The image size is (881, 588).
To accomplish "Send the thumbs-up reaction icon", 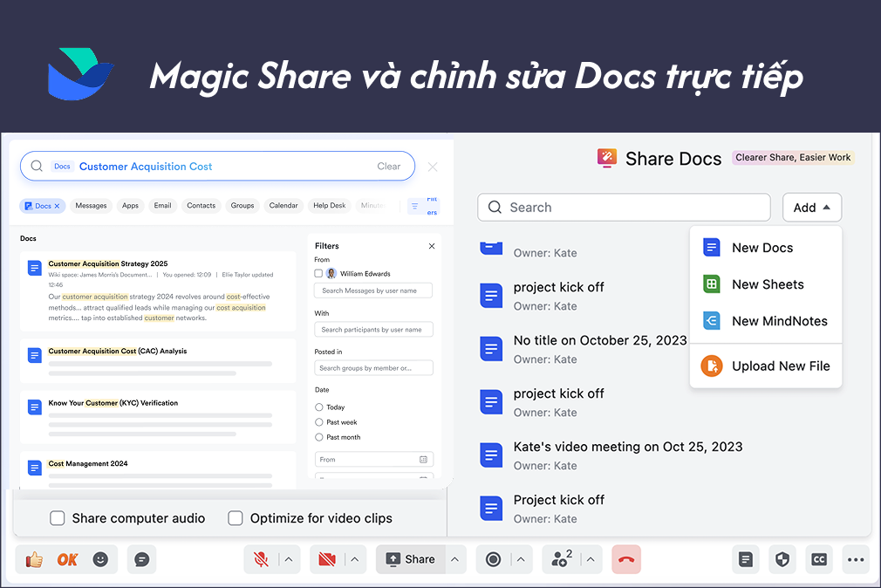I will [x=34, y=559].
